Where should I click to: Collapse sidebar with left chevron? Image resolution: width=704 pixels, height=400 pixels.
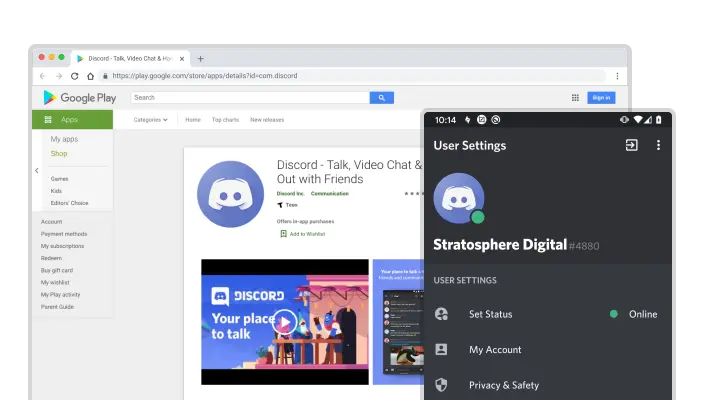tap(37, 171)
